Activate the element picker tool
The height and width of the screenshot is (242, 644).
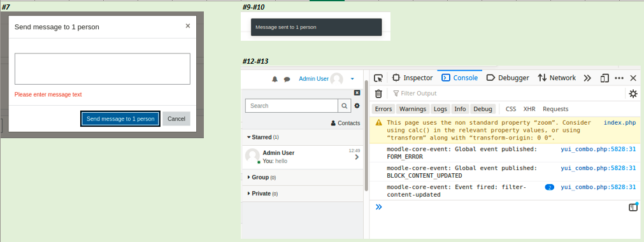tap(378, 78)
